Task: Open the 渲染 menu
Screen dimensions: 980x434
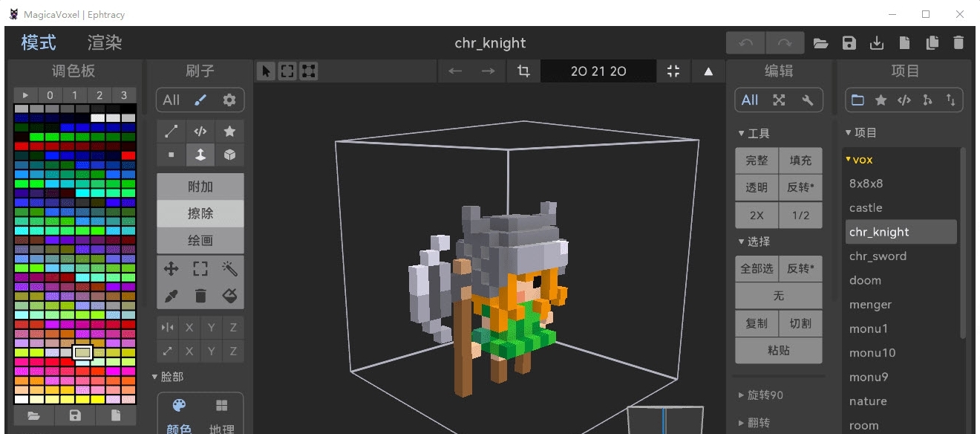Action: pyautogui.click(x=103, y=42)
